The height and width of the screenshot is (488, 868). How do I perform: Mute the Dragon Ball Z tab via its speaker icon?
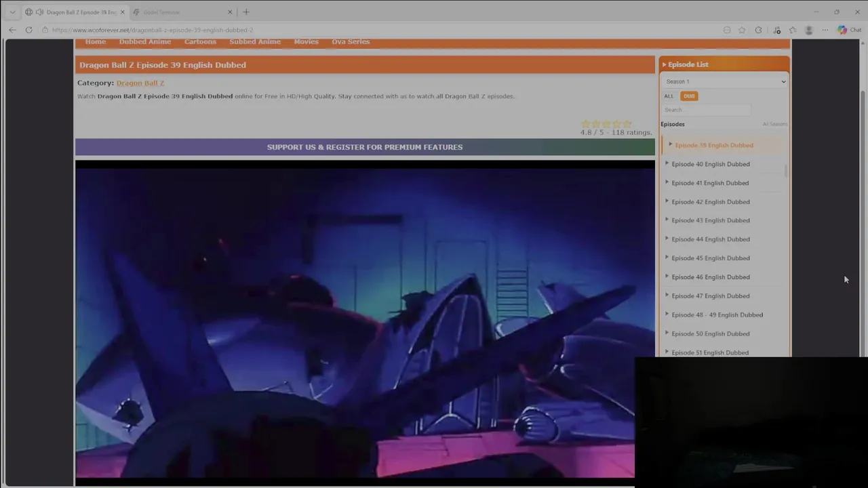39,12
